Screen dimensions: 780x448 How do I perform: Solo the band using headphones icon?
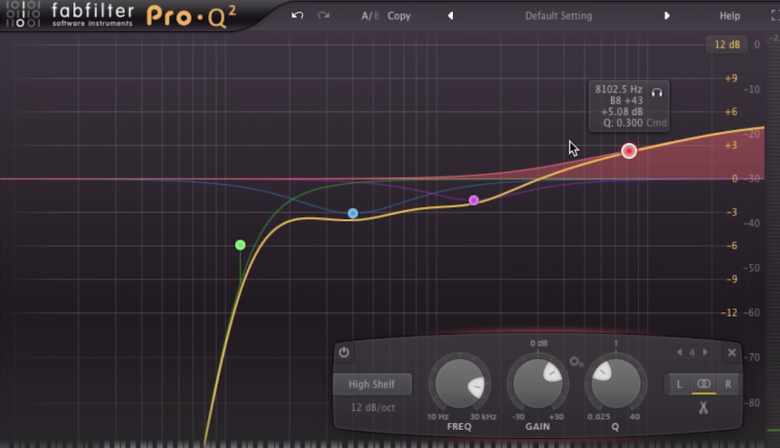click(x=657, y=92)
